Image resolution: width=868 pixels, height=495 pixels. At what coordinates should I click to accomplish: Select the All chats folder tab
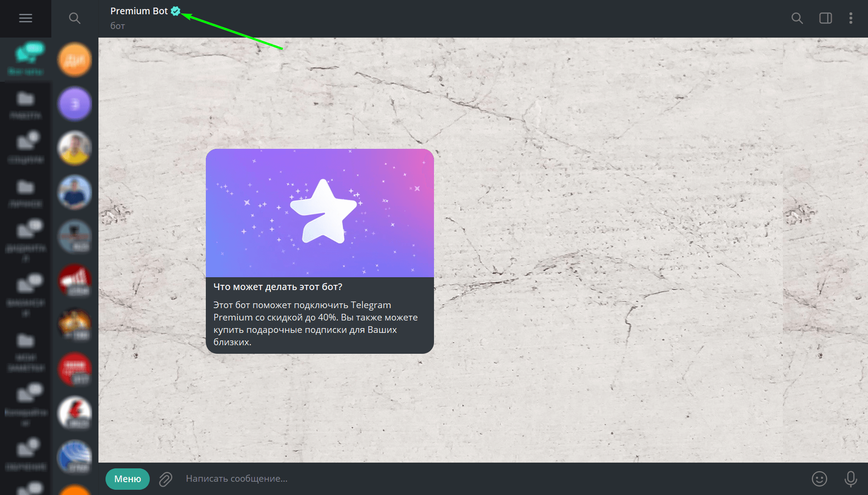click(26, 59)
